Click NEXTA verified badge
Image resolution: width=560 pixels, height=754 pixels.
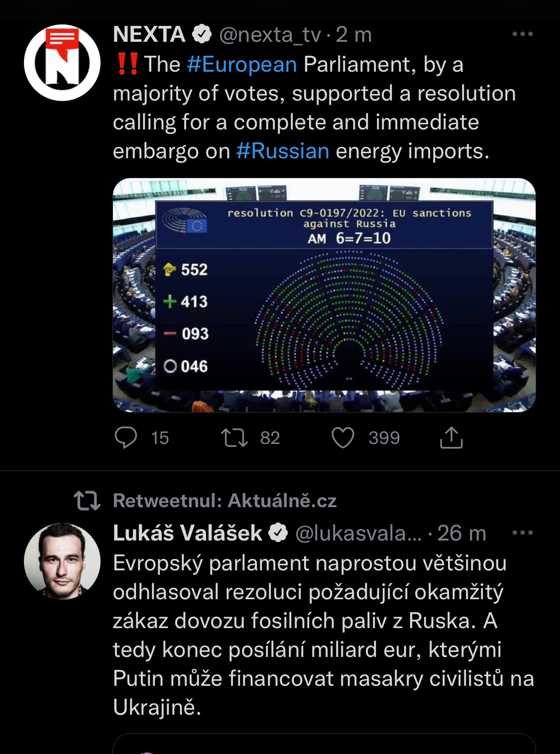coord(202,35)
